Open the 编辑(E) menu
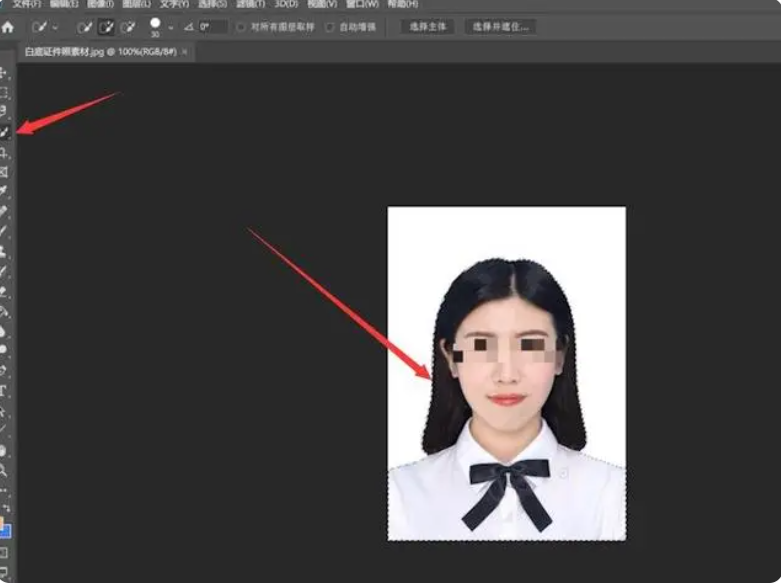Viewport: 781px width, 583px height. click(x=64, y=4)
